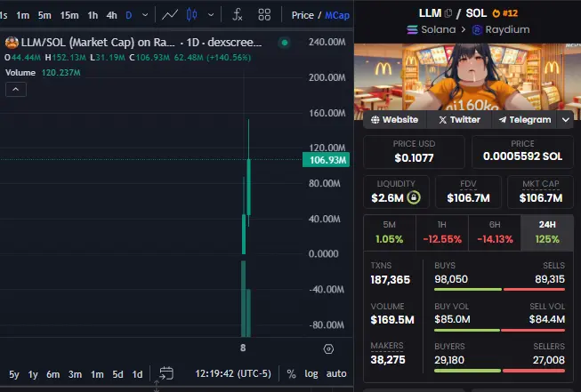Click the liquidity lock icon
The height and width of the screenshot is (392, 581).
point(414,197)
